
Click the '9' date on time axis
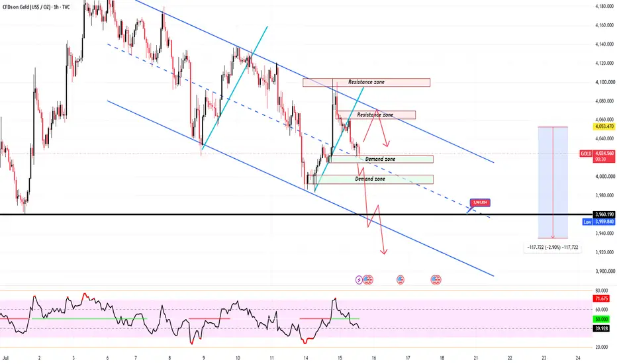pos(203,358)
